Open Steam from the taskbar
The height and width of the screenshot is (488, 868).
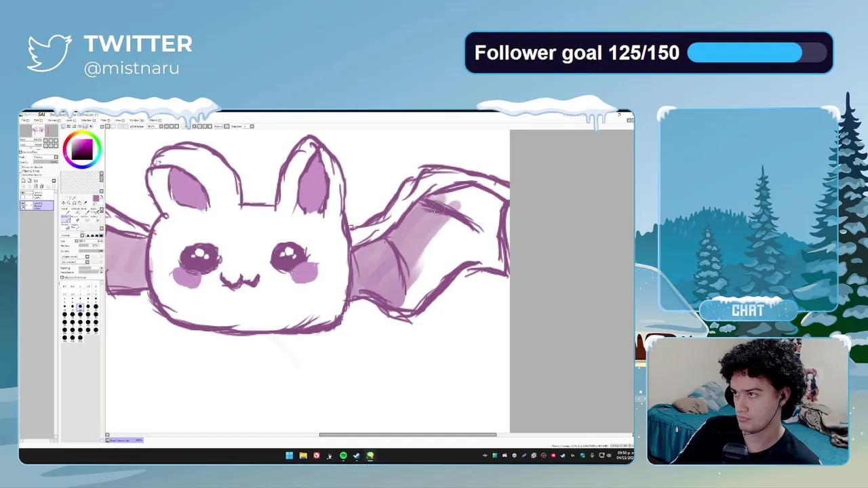(x=357, y=455)
